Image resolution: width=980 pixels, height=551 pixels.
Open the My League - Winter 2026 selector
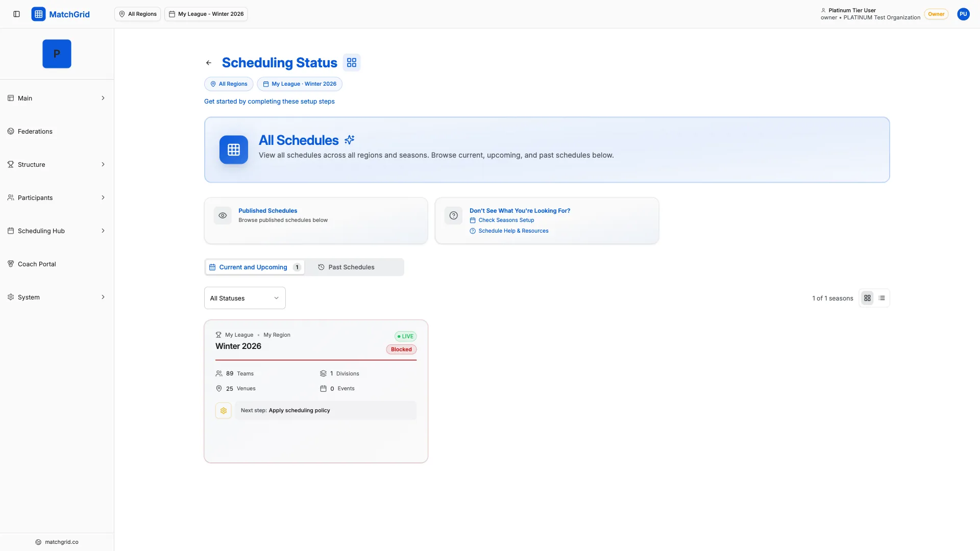[206, 14]
